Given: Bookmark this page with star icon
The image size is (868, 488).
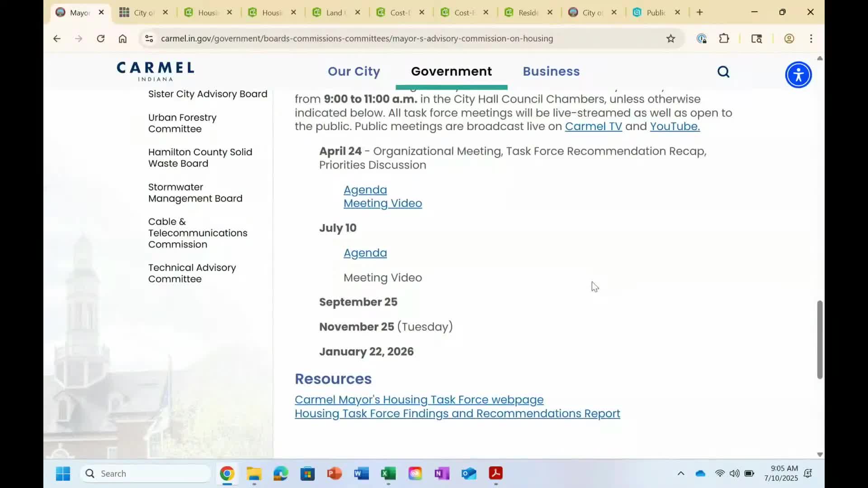Looking at the screenshot, I should [x=670, y=39].
